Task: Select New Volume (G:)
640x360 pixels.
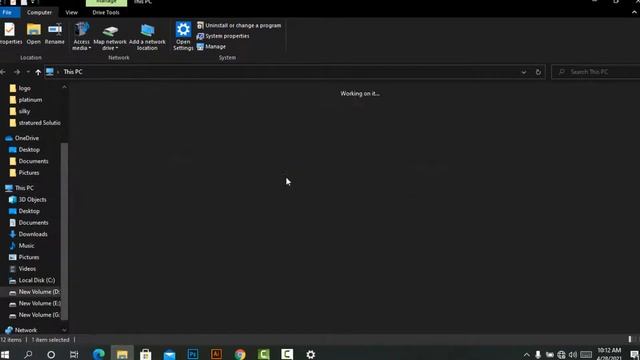Action: pos(34,315)
